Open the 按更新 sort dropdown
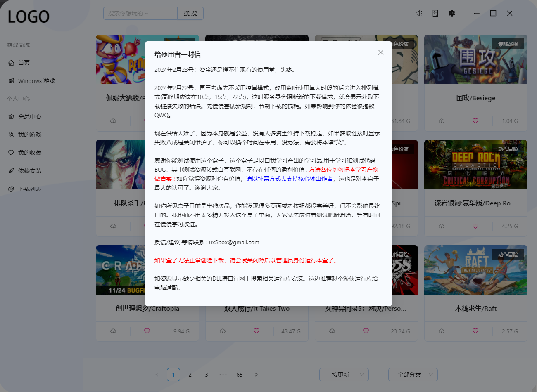Image resolution: width=537 pixels, height=392 pixels. coord(344,375)
